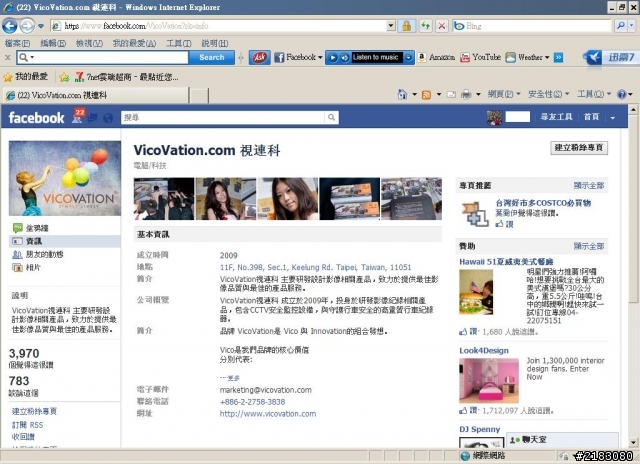
Task: Select the 資訊 info tab in sidebar
Action: tap(64, 241)
